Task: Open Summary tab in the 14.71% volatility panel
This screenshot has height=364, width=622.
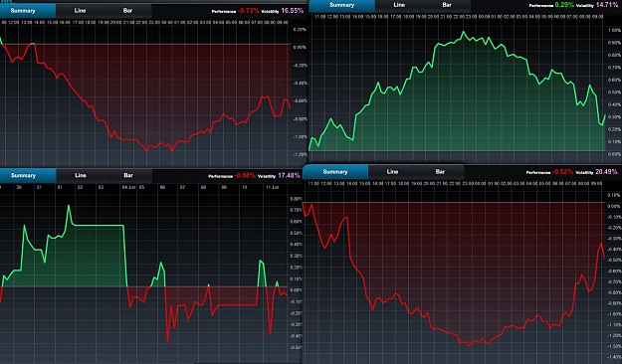Action: pyautogui.click(x=342, y=5)
